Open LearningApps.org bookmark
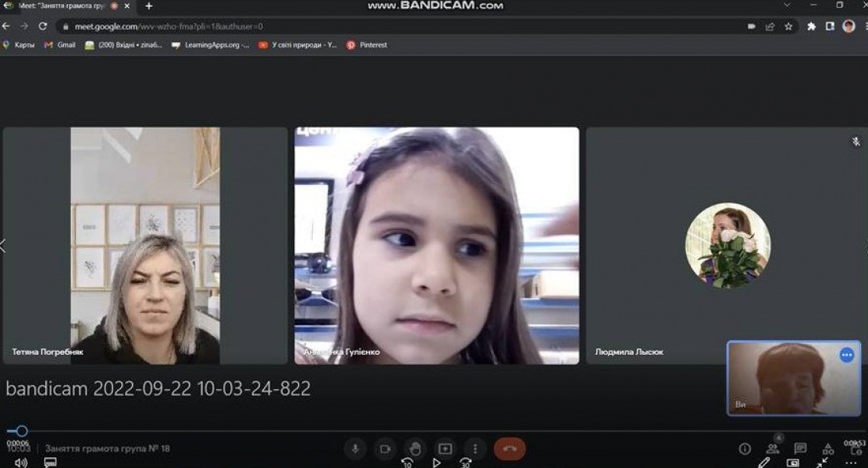Screen dimensions: 868x468 tap(211, 45)
